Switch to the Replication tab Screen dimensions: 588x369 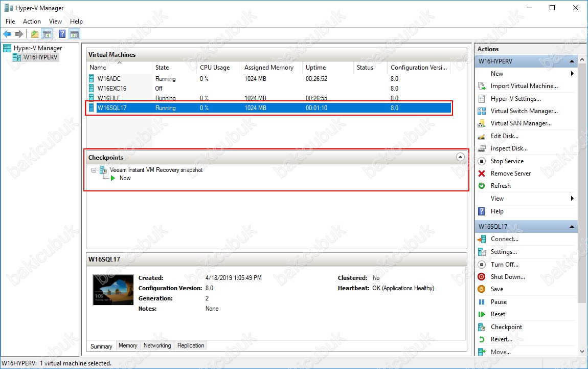coord(191,345)
